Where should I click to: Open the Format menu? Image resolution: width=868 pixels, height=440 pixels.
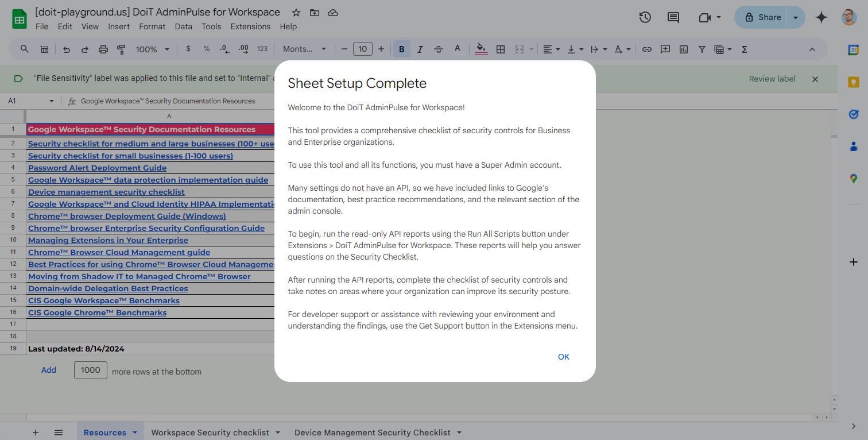coord(152,26)
